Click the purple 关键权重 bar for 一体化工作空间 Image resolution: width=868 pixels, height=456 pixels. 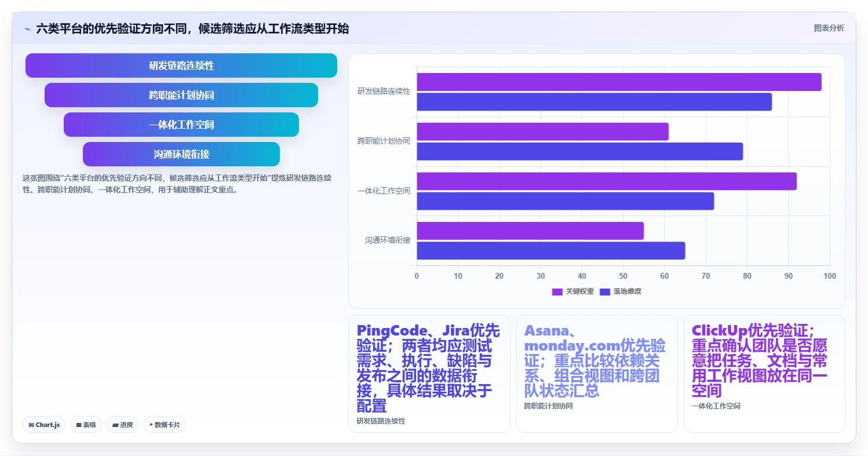click(607, 181)
